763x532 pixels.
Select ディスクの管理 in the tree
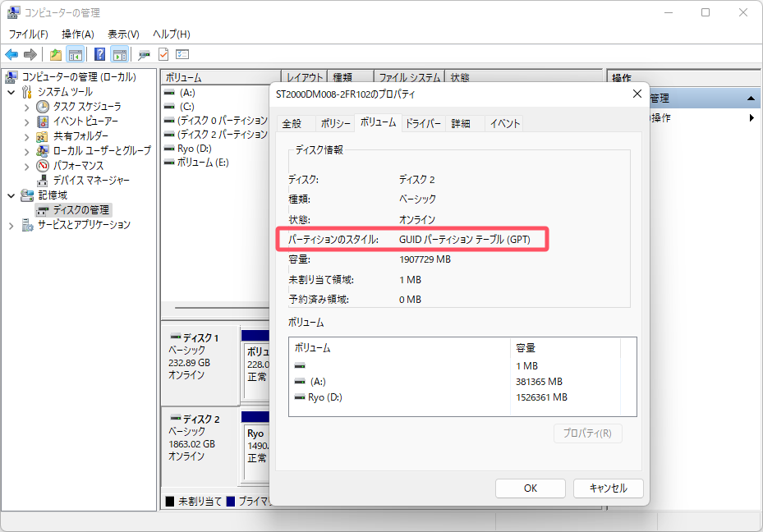point(81,210)
